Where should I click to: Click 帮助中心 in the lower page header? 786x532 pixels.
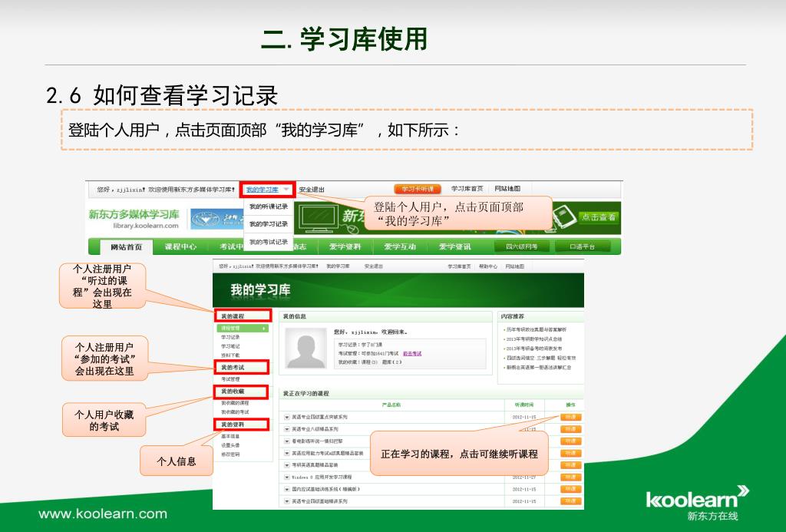point(487,266)
